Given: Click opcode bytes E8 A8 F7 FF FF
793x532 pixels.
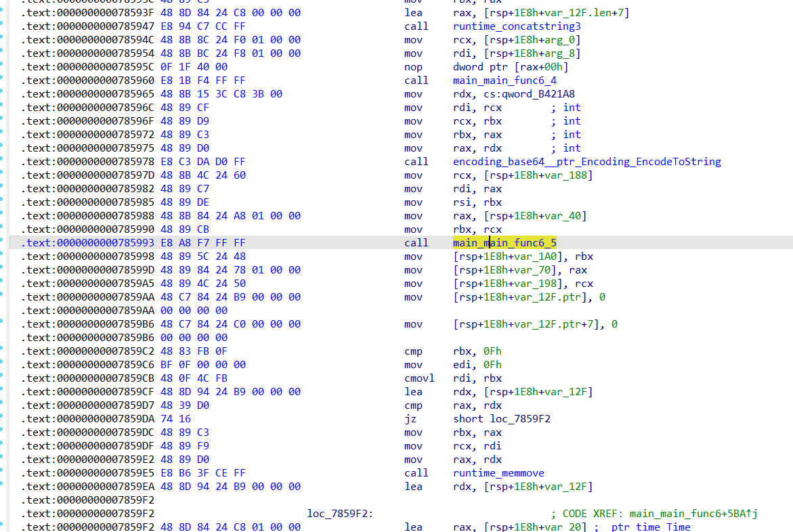Looking at the screenshot, I should (202, 243).
